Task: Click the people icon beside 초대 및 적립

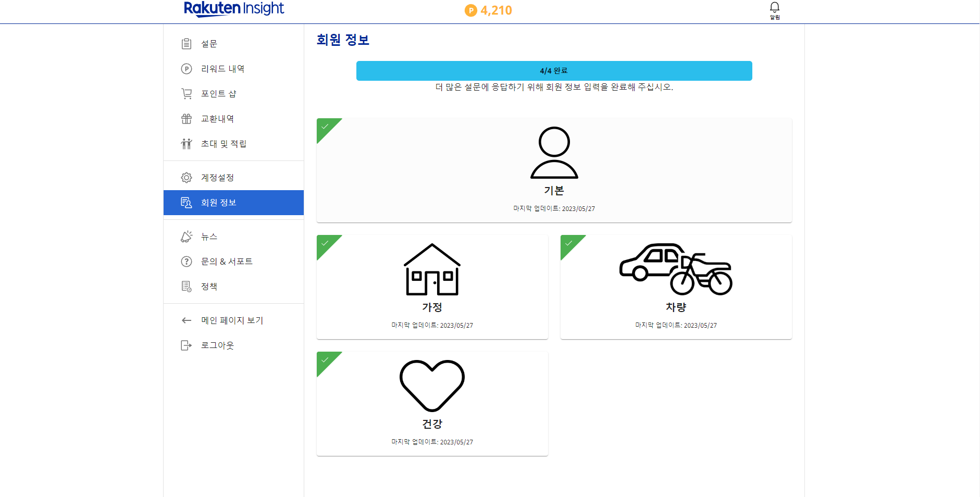Action: pos(187,144)
